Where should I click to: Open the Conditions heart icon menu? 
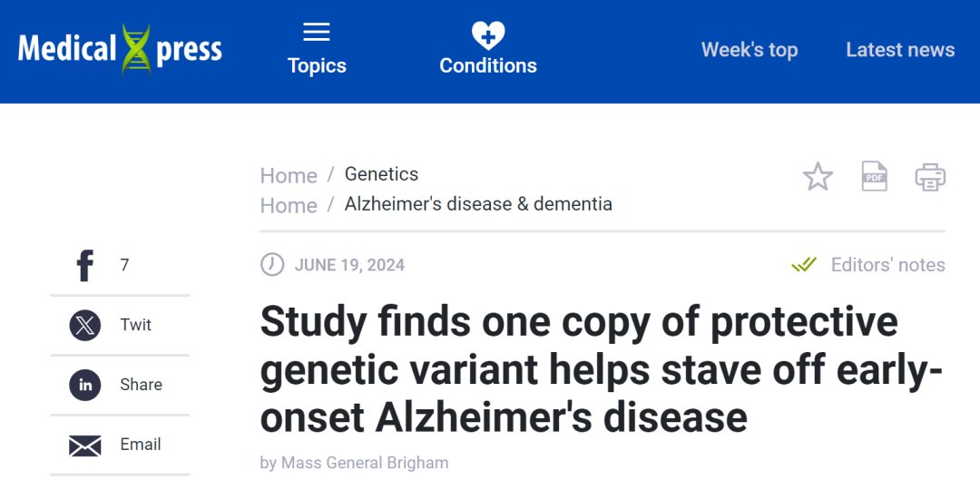pyautogui.click(x=488, y=35)
